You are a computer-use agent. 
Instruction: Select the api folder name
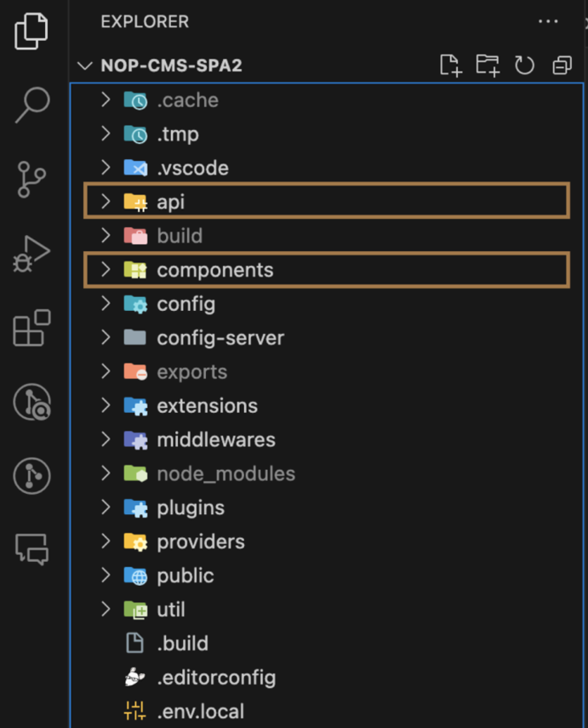pos(171,203)
